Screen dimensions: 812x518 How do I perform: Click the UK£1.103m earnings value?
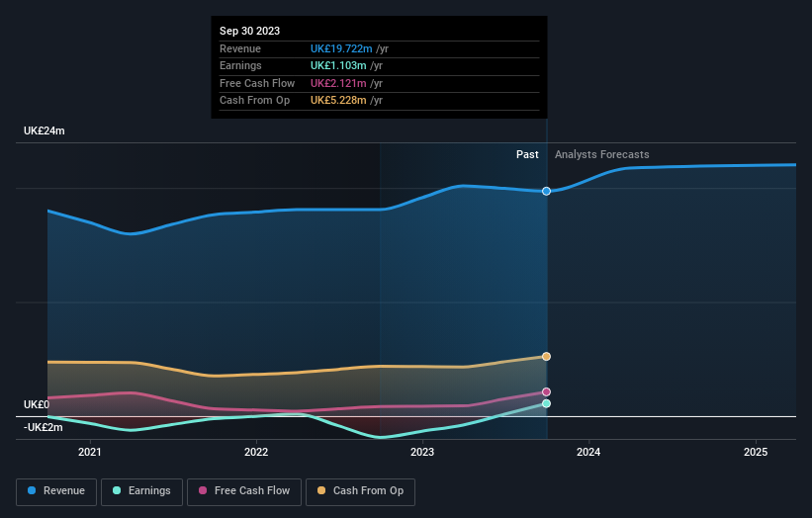point(338,65)
